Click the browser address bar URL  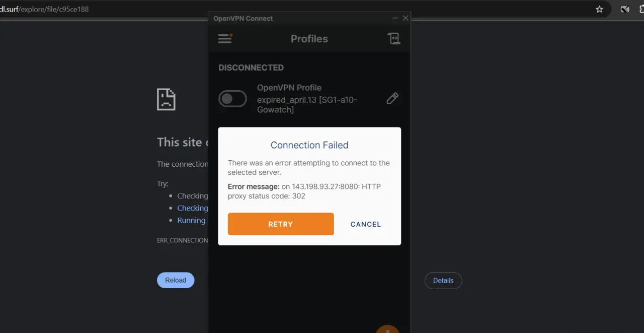[x=44, y=9]
